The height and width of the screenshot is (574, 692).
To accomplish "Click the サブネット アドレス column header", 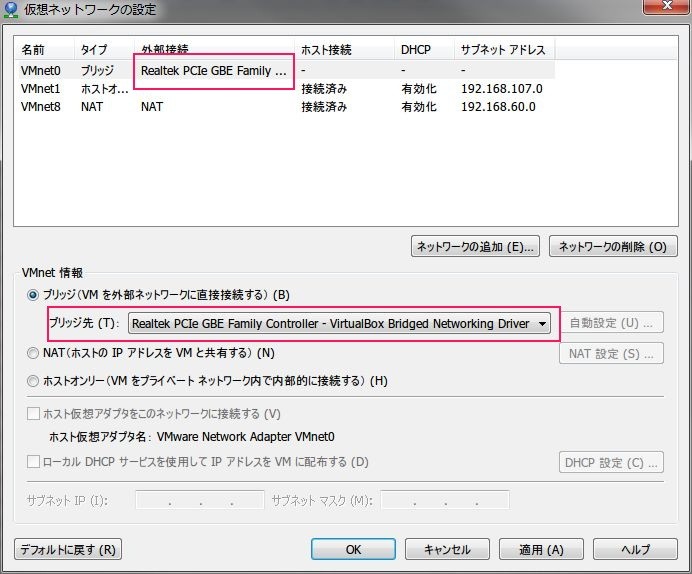I will coord(504,50).
